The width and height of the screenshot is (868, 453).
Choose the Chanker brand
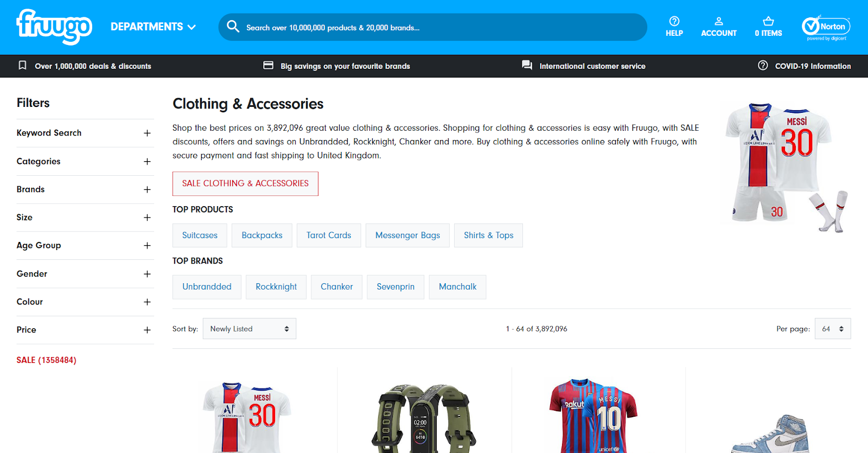pyautogui.click(x=336, y=287)
